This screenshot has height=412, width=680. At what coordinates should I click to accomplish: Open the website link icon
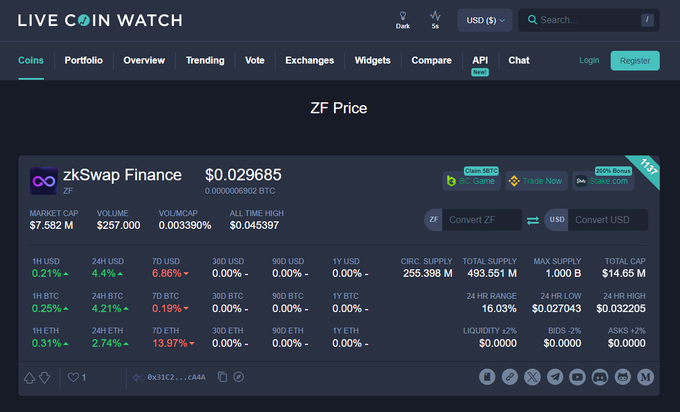[510, 377]
